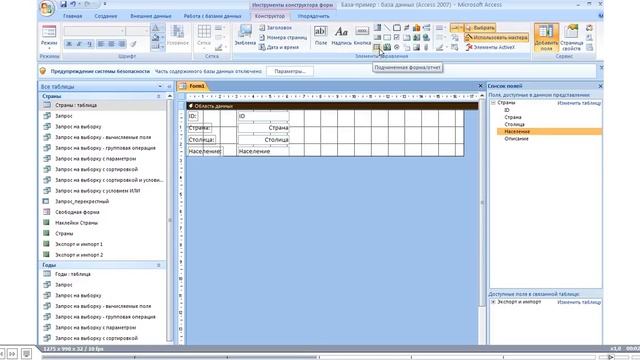This screenshot has width=640, height=360.
Task: Select the Unbound Object Frame control icon
Action: tap(416, 38)
